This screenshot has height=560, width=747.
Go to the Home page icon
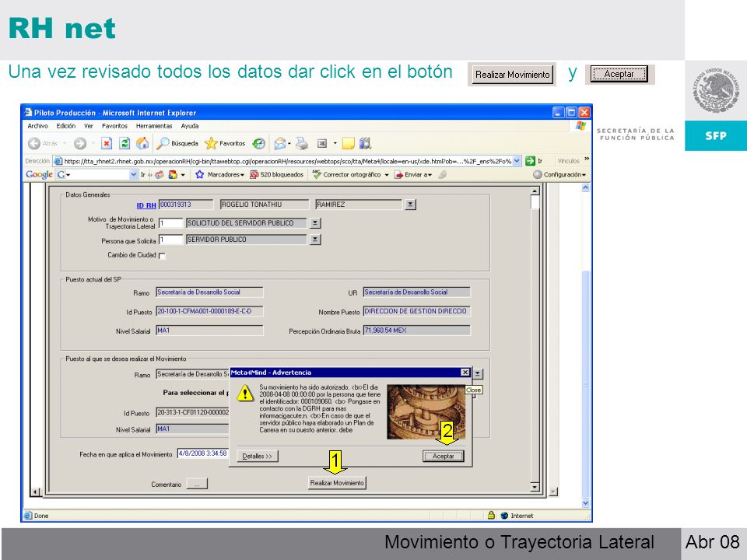(x=142, y=143)
